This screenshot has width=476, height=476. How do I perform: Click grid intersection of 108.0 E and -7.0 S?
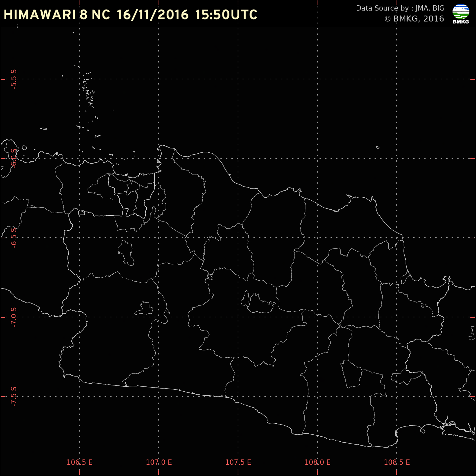pyautogui.click(x=317, y=317)
